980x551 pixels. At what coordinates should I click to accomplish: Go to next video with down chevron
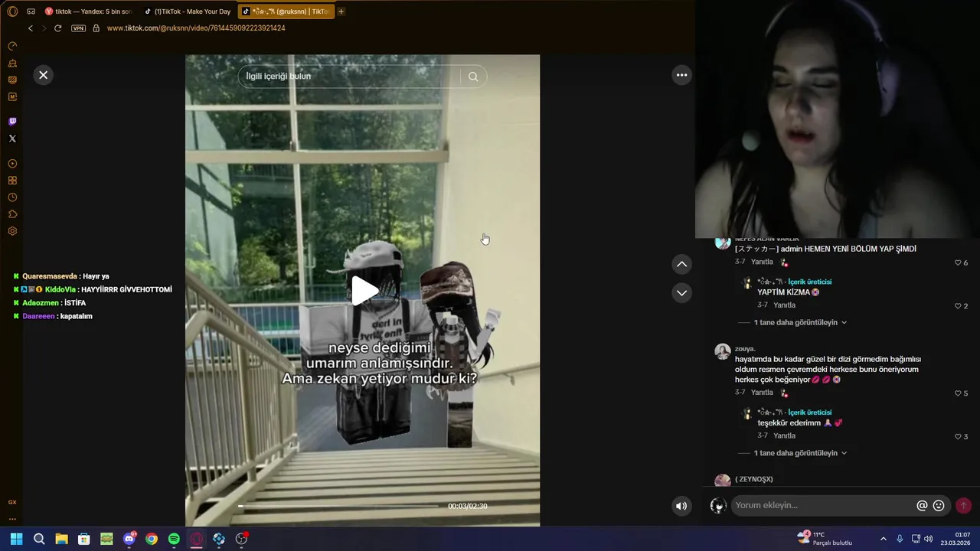(x=681, y=293)
